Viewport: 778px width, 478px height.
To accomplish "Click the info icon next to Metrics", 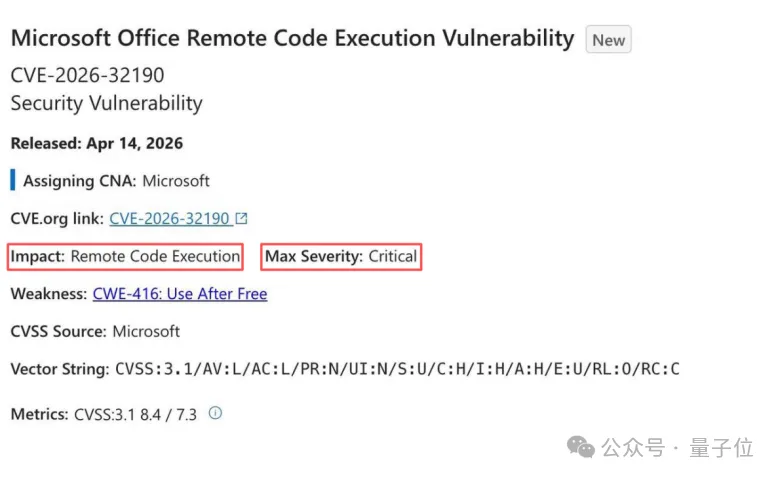I will tap(215, 413).
